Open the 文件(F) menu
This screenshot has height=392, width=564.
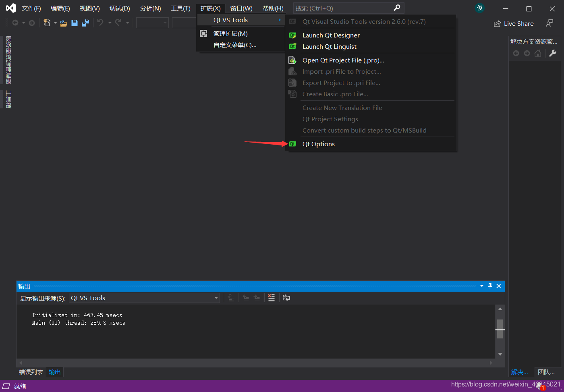tap(31, 8)
